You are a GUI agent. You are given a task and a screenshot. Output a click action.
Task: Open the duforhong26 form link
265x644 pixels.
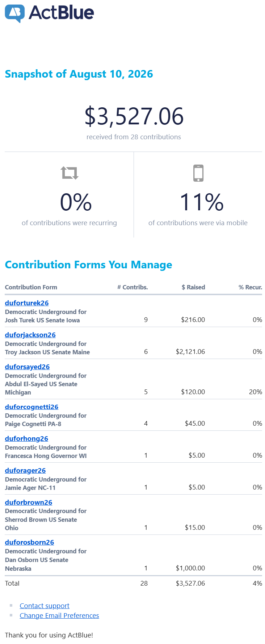point(27,438)
